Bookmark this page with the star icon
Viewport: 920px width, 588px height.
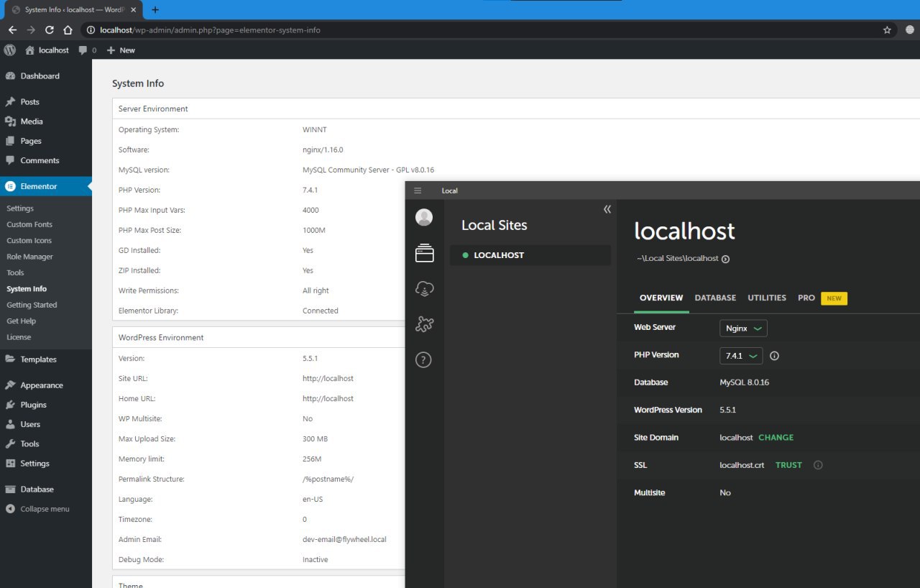pyautogui.click(x=887, y=30)
